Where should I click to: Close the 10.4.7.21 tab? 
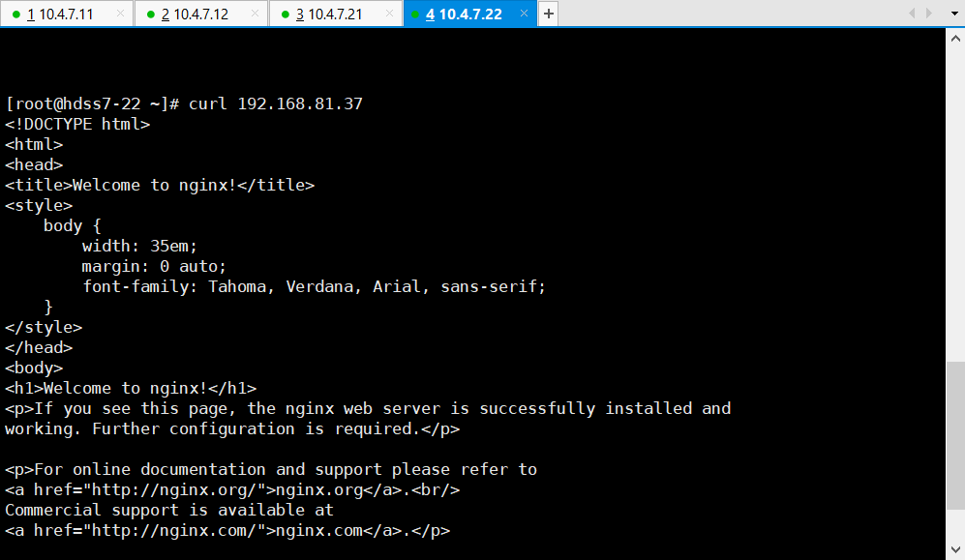[389, 15]
